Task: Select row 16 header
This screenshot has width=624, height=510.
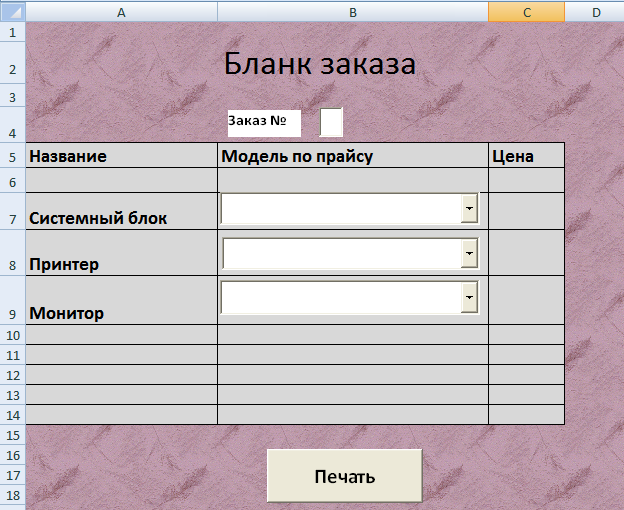Action: click(13, 455)
